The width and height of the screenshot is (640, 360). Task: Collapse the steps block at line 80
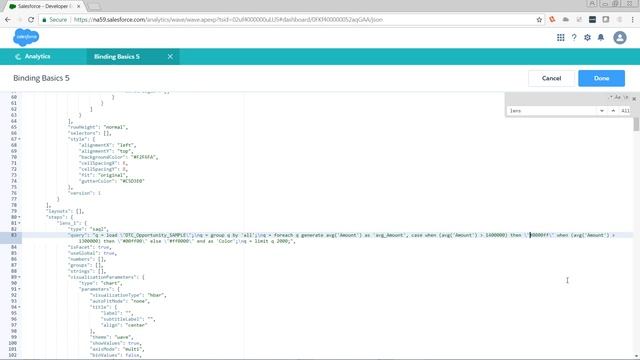[19, 217]
